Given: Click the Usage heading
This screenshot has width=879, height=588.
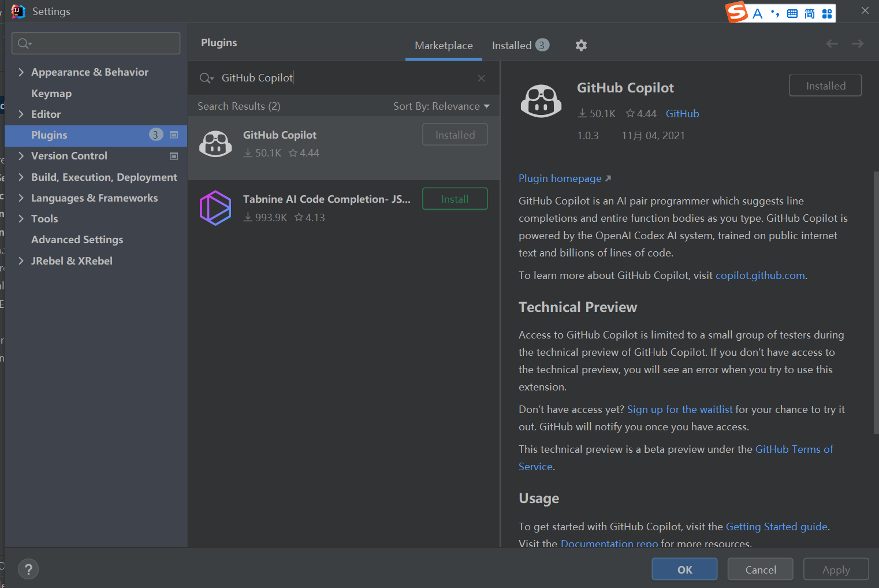Looking at the screenshot, I should click(x=539, y=498).
